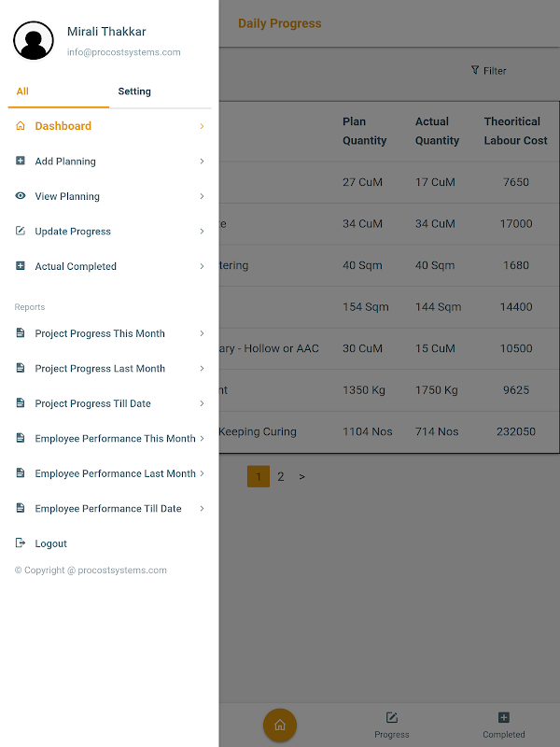Screen dimensions: 560x747
Task: Expand the Employee Performance Till Date chevron
Action: (x=202, y=509)
